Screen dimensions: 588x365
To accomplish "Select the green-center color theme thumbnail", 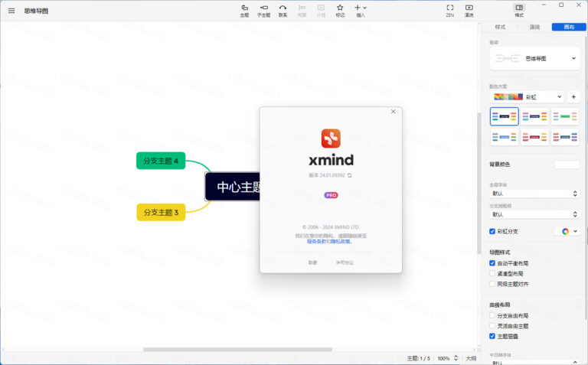I will (x=565, y=116).
